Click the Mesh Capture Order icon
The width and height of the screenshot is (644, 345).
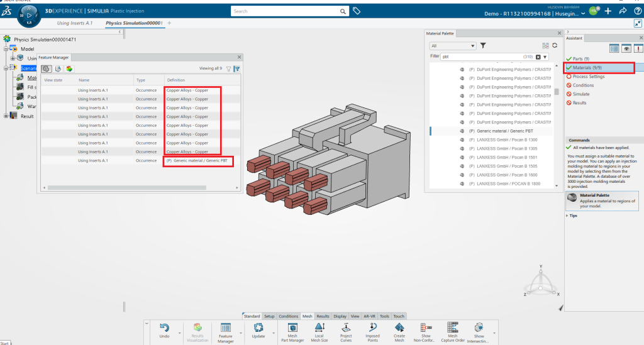tap(452, 331)
